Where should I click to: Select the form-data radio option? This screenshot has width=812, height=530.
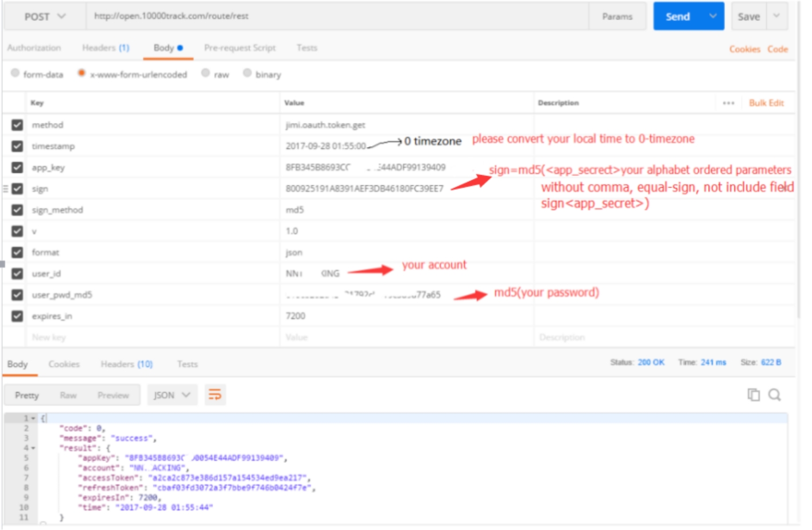[15, 73]
